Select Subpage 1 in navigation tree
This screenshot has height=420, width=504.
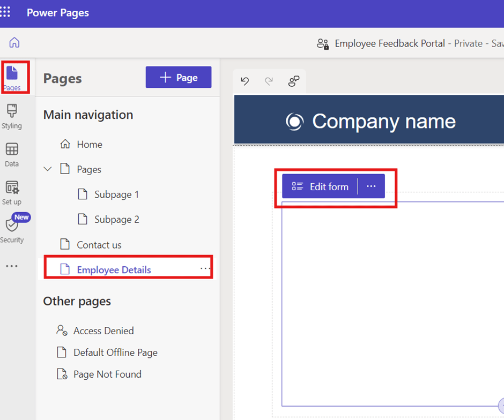(x=116, y=194)
